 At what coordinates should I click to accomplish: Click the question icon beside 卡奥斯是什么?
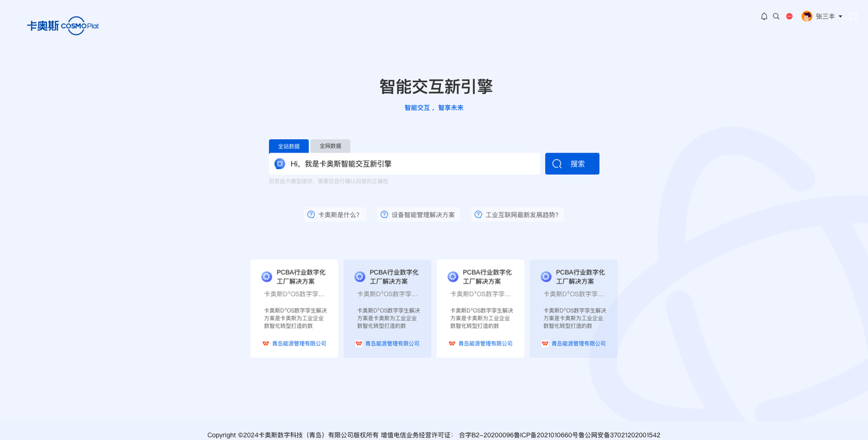coord(311,215)
